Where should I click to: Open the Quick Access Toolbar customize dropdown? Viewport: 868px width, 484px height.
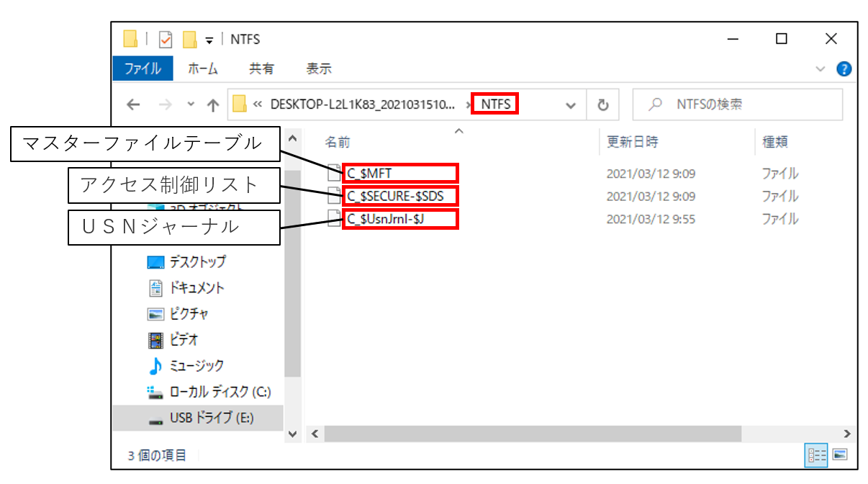[x=209, y=40]
